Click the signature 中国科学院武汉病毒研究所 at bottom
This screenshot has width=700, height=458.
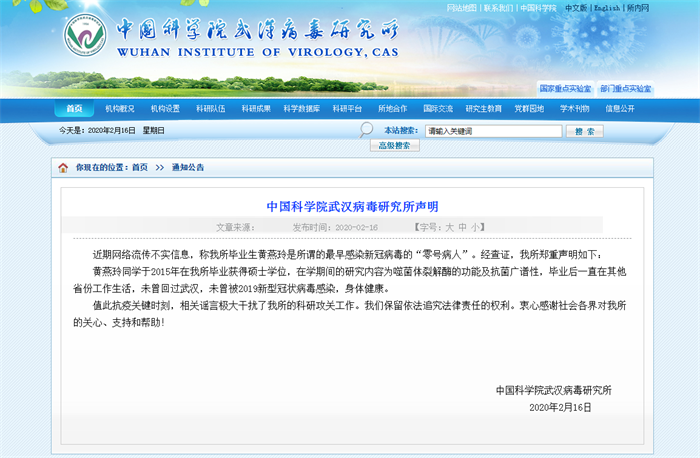pos(554,391)
